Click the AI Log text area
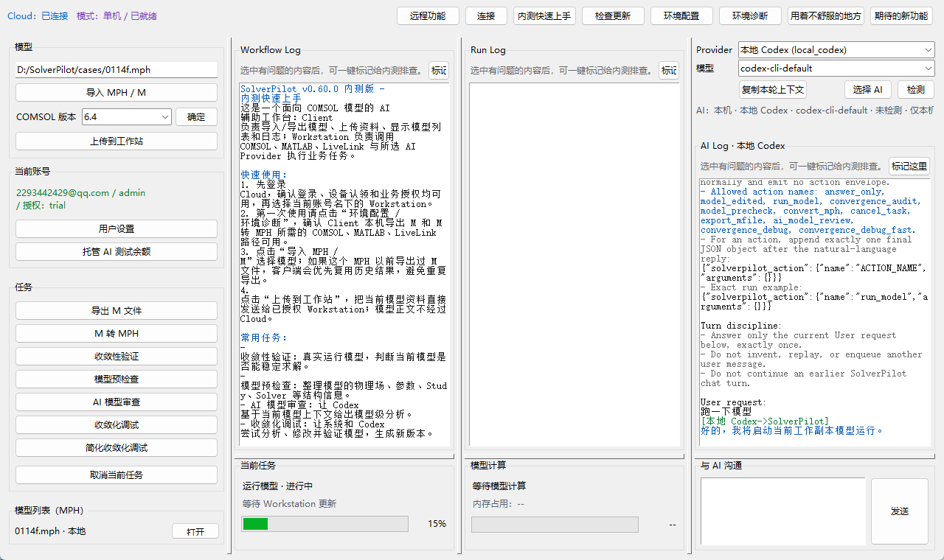The image size is (944, 560). [x=815, y=312]
